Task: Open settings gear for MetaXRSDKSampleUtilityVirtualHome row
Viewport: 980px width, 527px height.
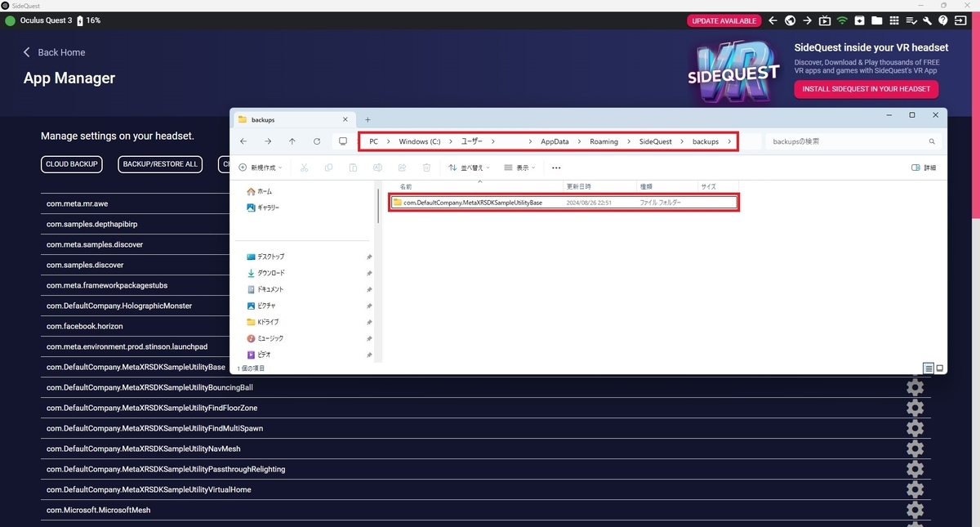Action: 915,489
